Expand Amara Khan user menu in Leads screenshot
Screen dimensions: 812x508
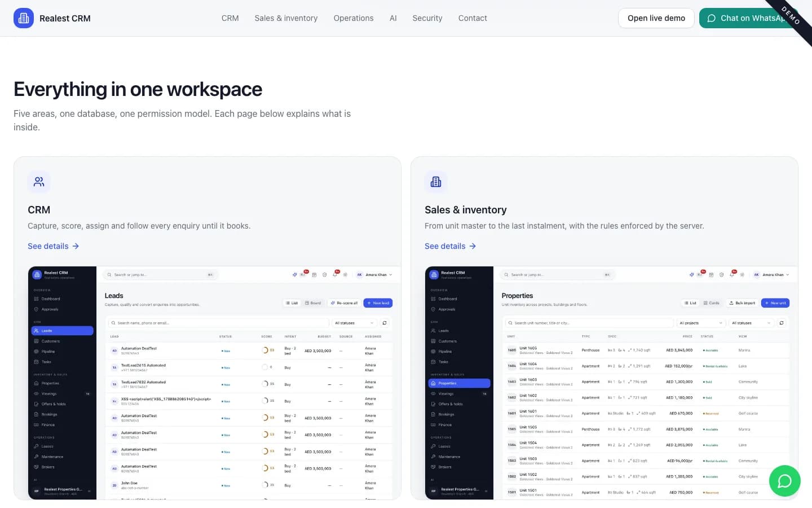374,275
